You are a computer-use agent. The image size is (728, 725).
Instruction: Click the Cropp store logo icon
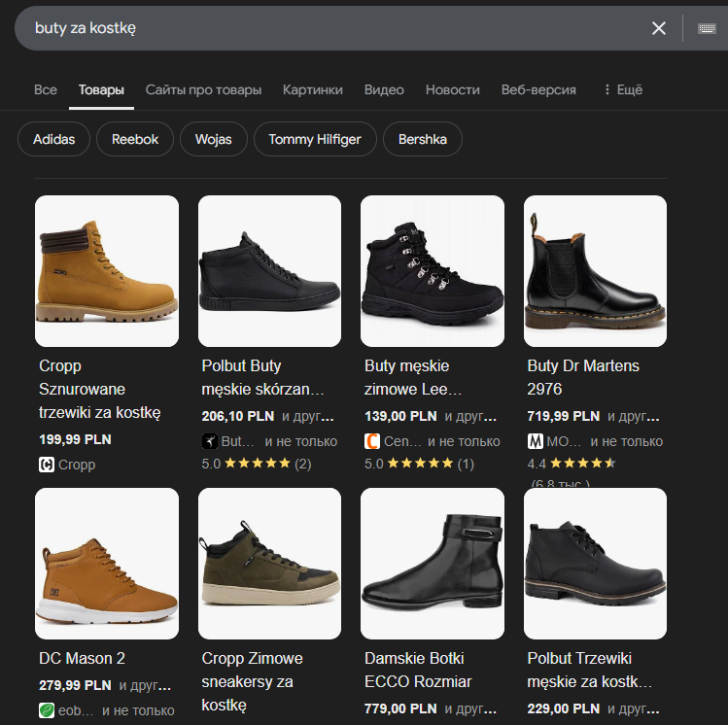(x=47, y=465)
